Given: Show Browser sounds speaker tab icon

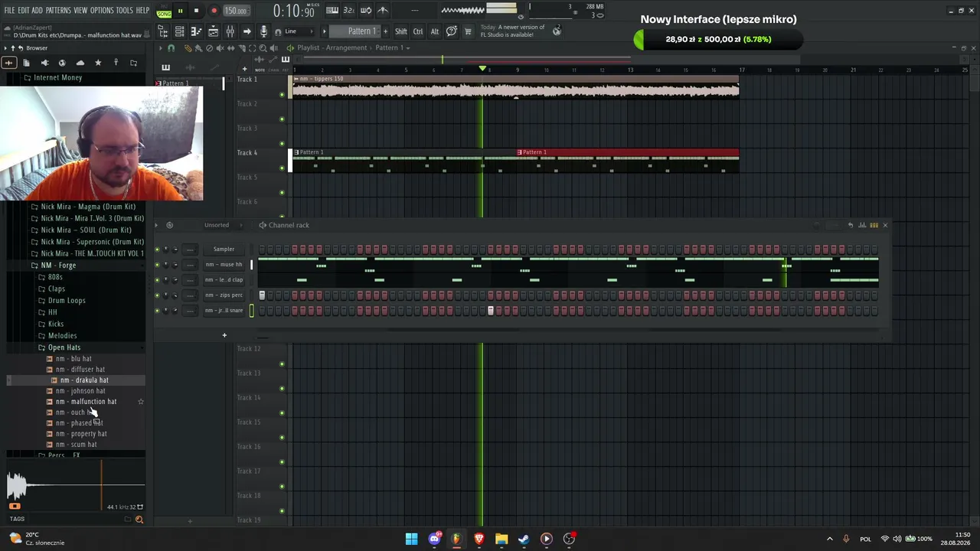Looking at the screenshot, I should click(44, 63).
